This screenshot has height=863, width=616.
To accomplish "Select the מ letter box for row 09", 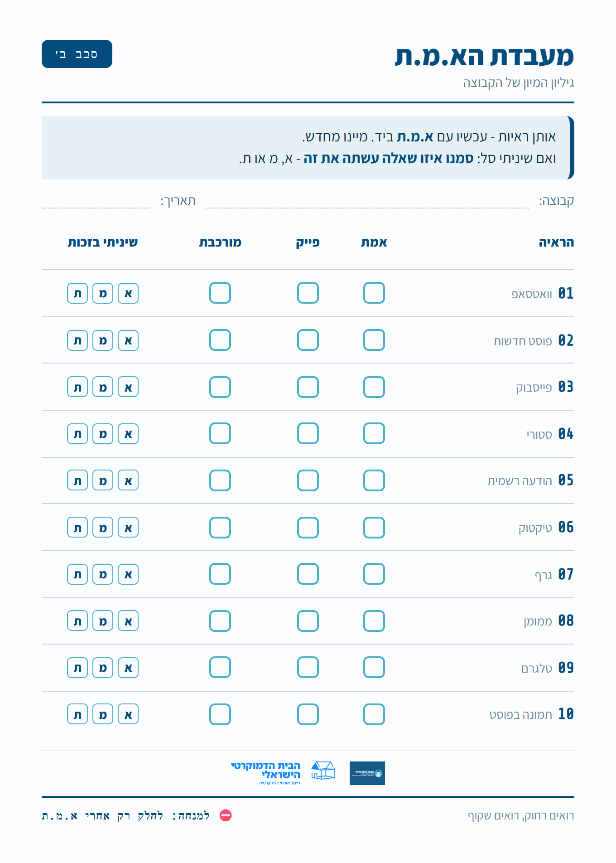I will tap(103, 668).
